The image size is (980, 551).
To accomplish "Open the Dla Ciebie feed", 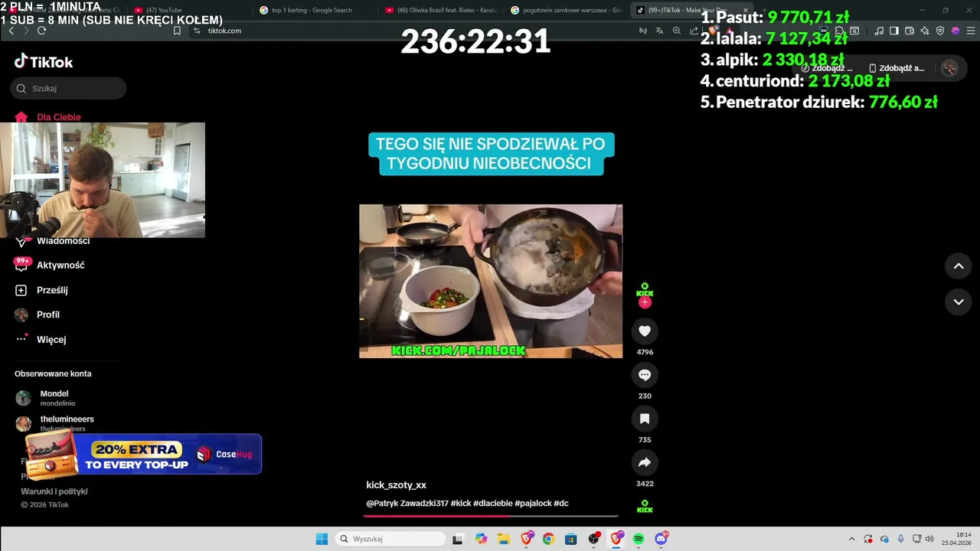I will 47,117.
